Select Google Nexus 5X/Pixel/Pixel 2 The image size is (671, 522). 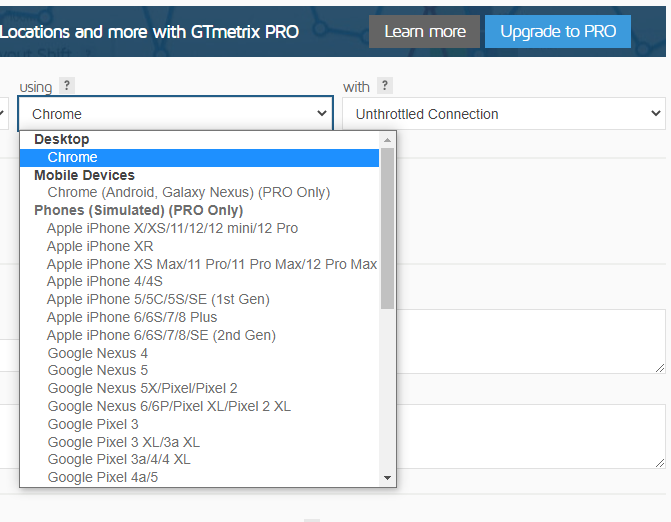(199, 389)
